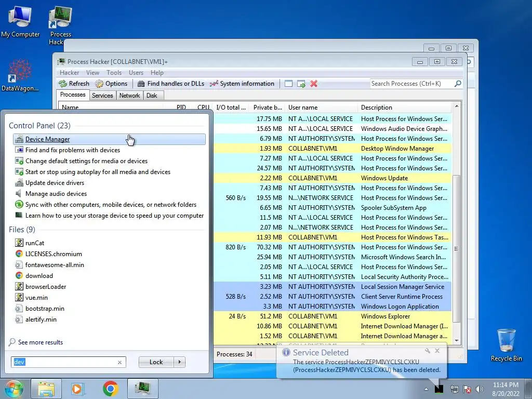Clear the Start menu search text
This screenshot has width=532, height=399.
pyautogui.click(x=119, y=362)
